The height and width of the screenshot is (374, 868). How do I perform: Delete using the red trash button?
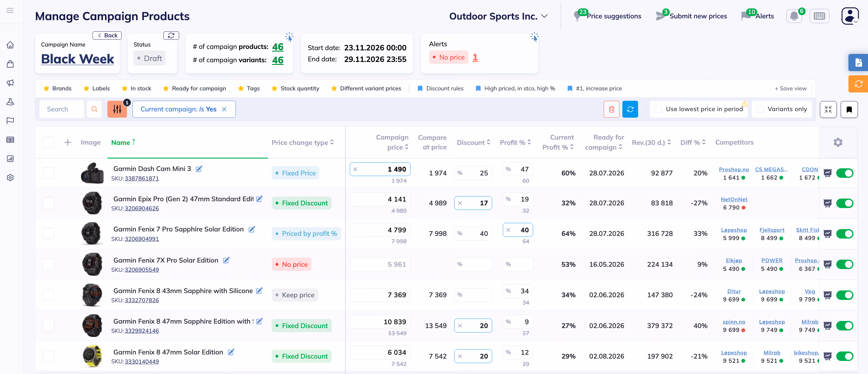click(x=611, y=109)
